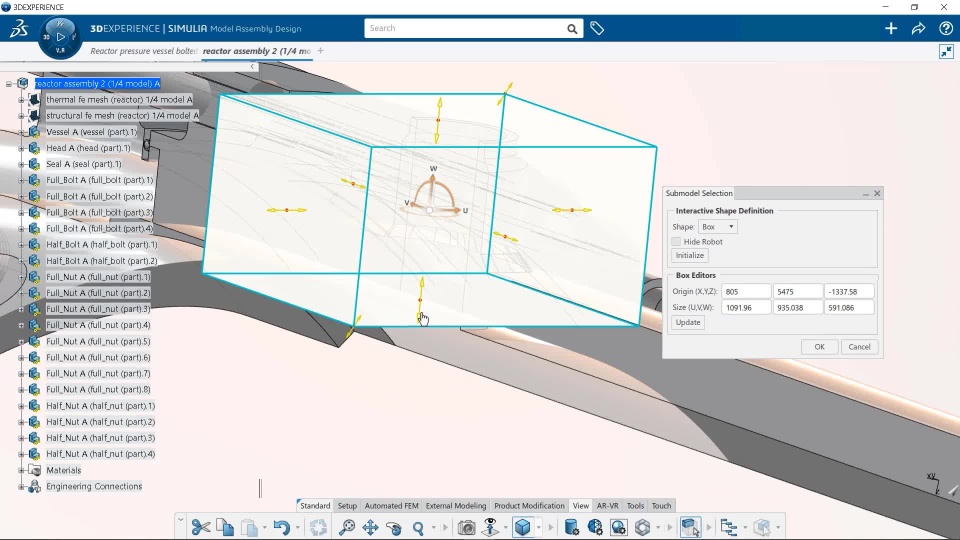Open the Reactor pressure vessel bolted tab
The height and width of the screenshot is (540, 960).
click(x=144, y=51)
